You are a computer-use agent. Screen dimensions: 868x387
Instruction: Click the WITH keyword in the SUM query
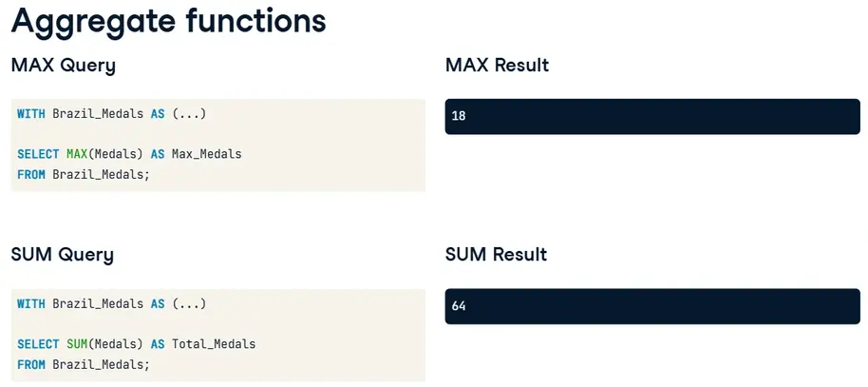coord(31,304)
